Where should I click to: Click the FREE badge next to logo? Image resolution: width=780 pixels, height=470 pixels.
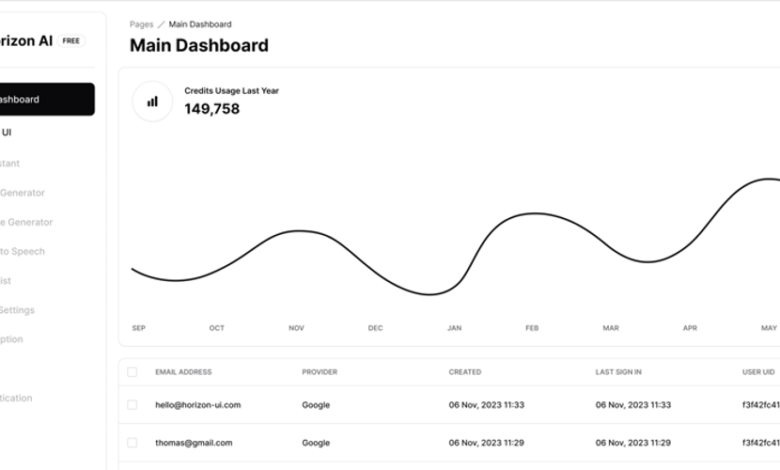[71, 41]
